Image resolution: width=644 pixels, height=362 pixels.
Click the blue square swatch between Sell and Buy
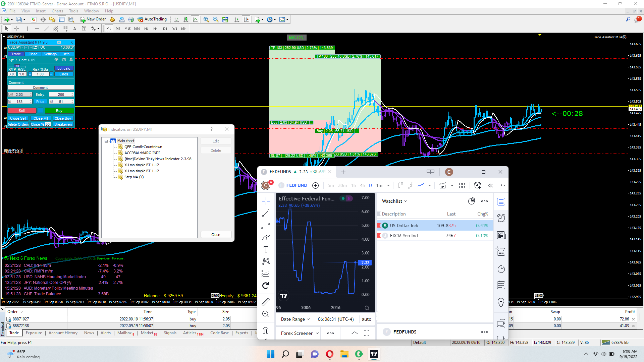click(x=41, y=111)
